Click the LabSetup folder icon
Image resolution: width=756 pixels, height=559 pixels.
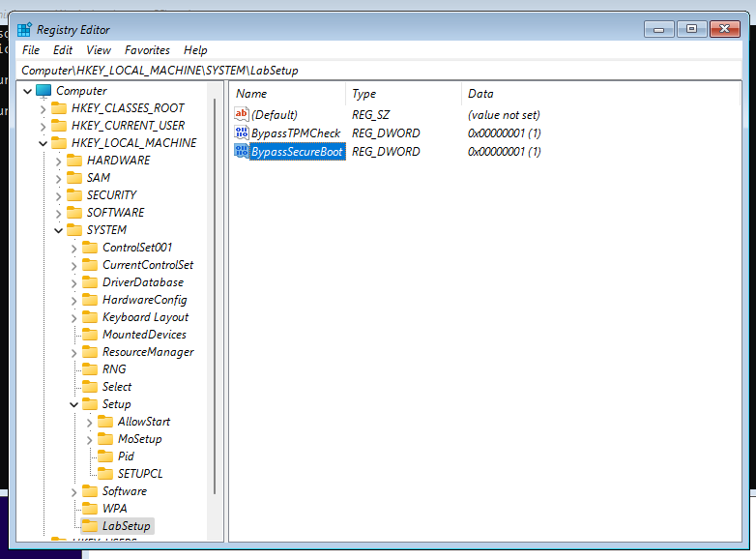click(90, 525)
